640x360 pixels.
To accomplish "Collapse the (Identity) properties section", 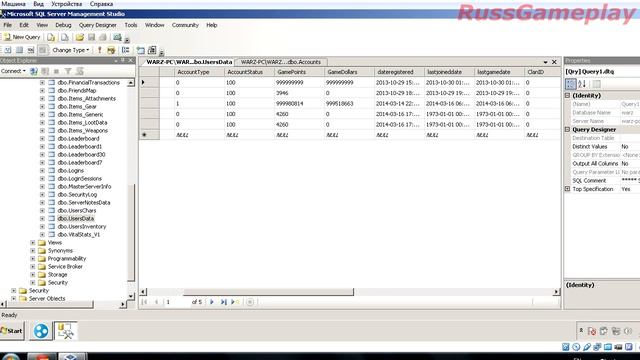I will coord(567,95).
